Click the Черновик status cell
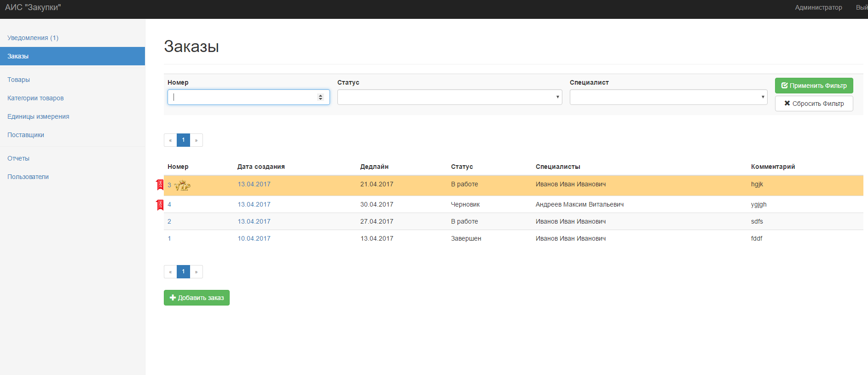Viewport: 868px width, 375px height. [465, 204]
